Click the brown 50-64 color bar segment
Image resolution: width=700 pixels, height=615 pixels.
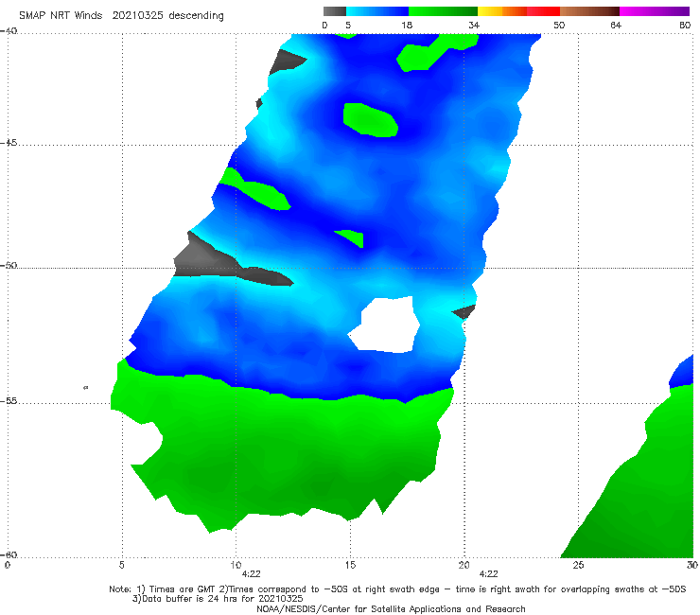(x=589, y=11)
